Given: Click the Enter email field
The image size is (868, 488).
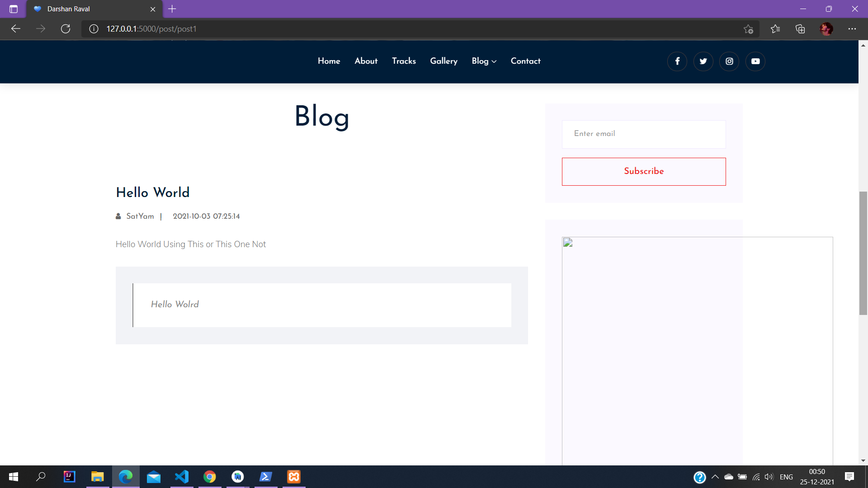Looking at the screenshot, I should tap(644, 134).
